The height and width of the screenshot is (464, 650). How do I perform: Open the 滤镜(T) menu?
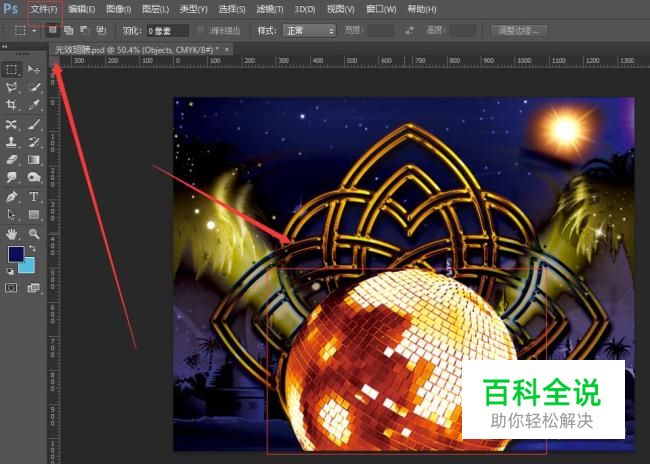tap(270, 9)
